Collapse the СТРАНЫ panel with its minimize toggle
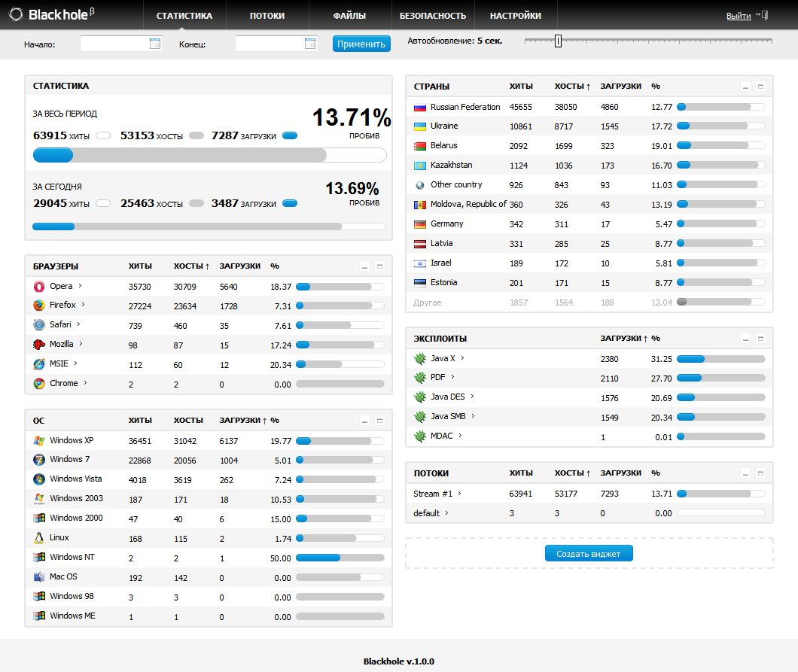The width and height of the screenshot is (798, 672). click(746, 86)
